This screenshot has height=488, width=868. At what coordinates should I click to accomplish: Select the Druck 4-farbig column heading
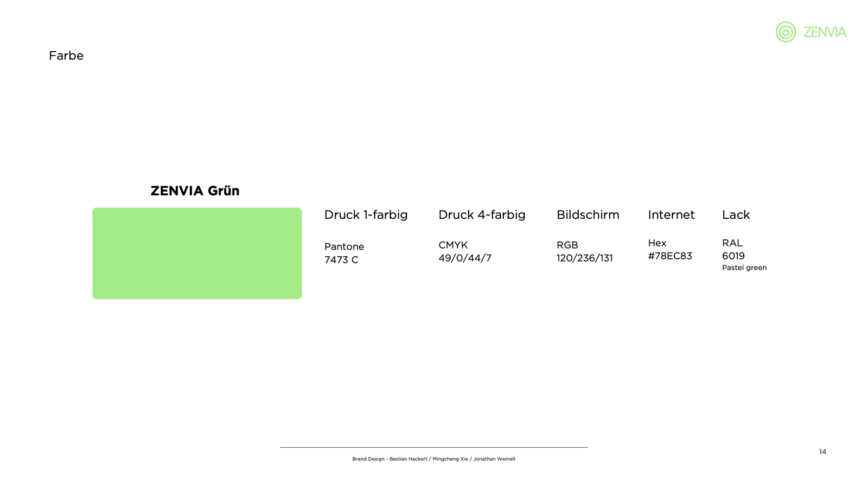tap(482, 215)
